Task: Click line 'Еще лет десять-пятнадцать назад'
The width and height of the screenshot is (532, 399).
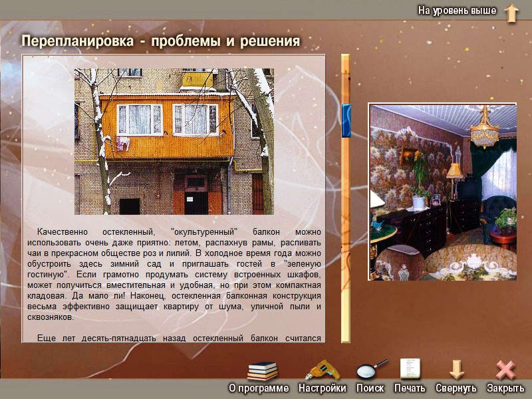Action: (x=179, y=338)
